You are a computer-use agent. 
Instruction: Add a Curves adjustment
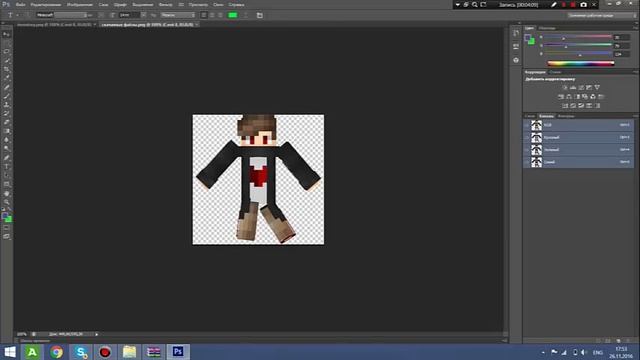581,88
